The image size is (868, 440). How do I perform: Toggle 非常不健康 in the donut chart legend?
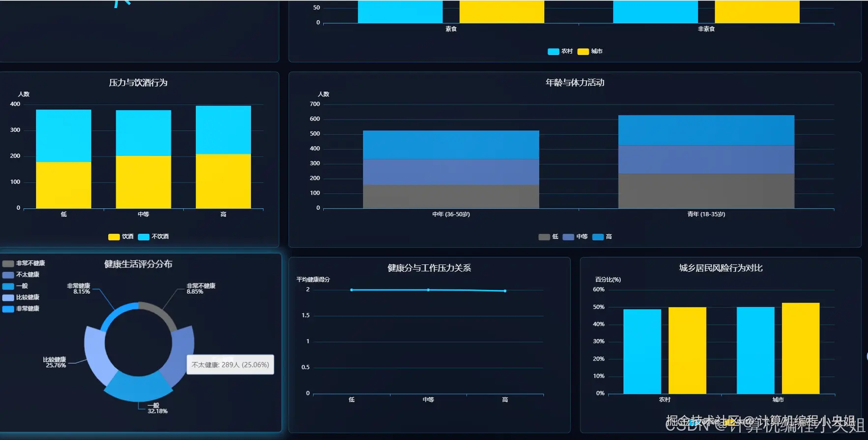pos(24,264)
